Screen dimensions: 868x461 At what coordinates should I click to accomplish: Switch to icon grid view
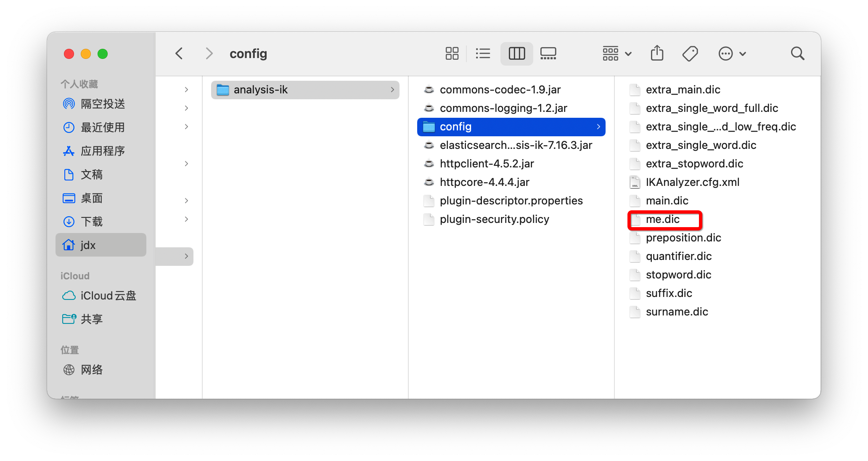pos(452,54)
